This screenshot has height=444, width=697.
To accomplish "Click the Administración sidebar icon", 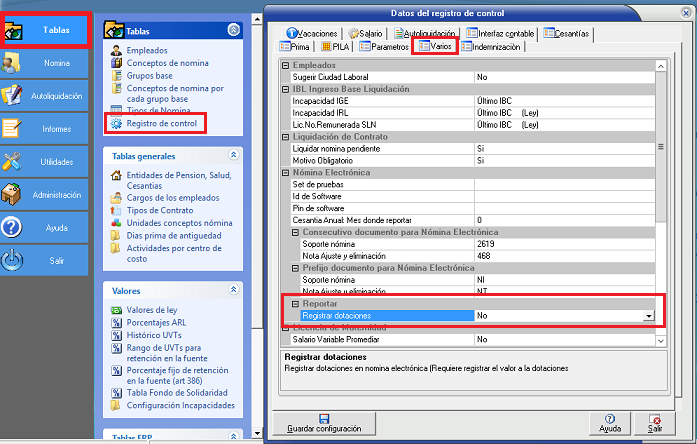I will (13, 194).
